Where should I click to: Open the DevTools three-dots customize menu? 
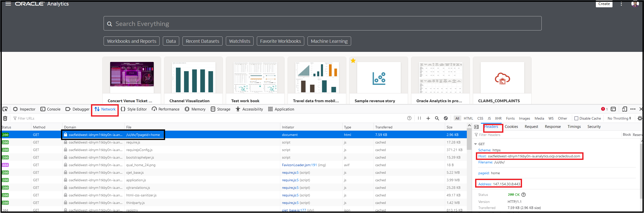click(633, 109)
